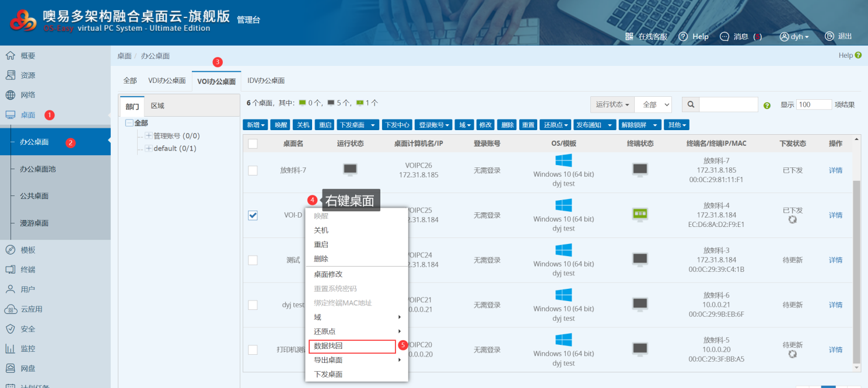868x388 pixels.
Task: Click the 监控 chart icon in sidebar
Action: coord(10,348)
